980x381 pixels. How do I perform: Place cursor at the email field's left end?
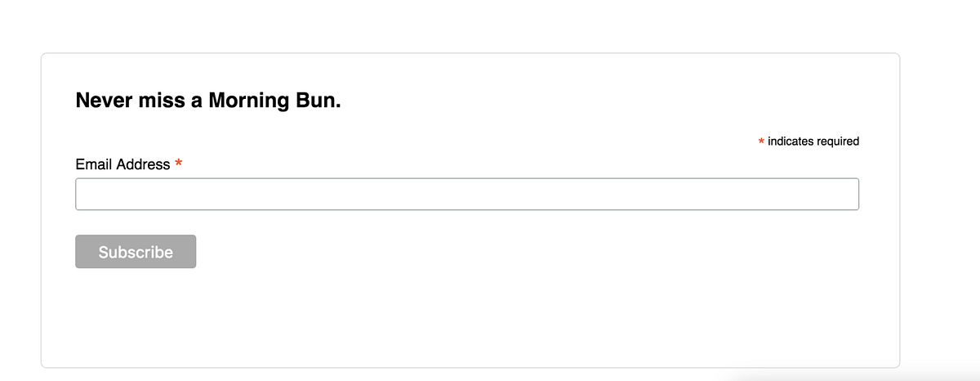tap(82, 195)
